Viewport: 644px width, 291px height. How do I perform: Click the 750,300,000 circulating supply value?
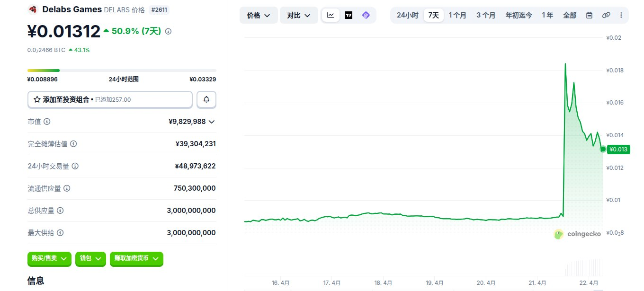pyautogui.click(x=195, y=188)
